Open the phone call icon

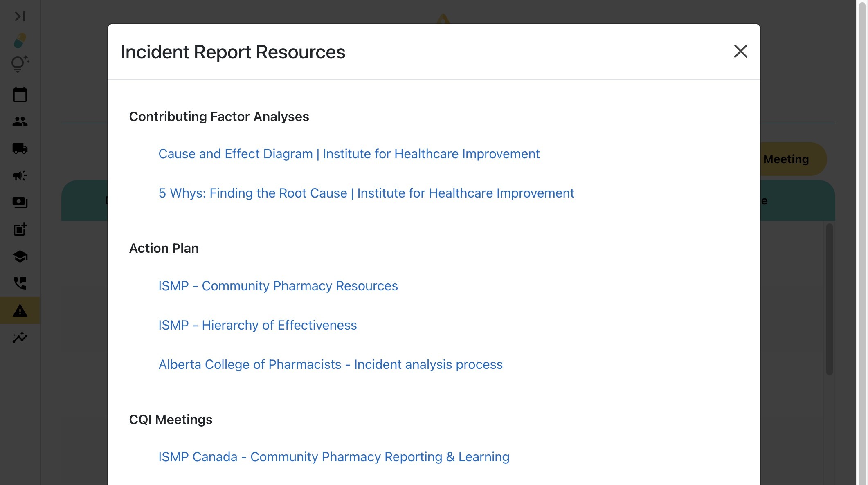20,283
